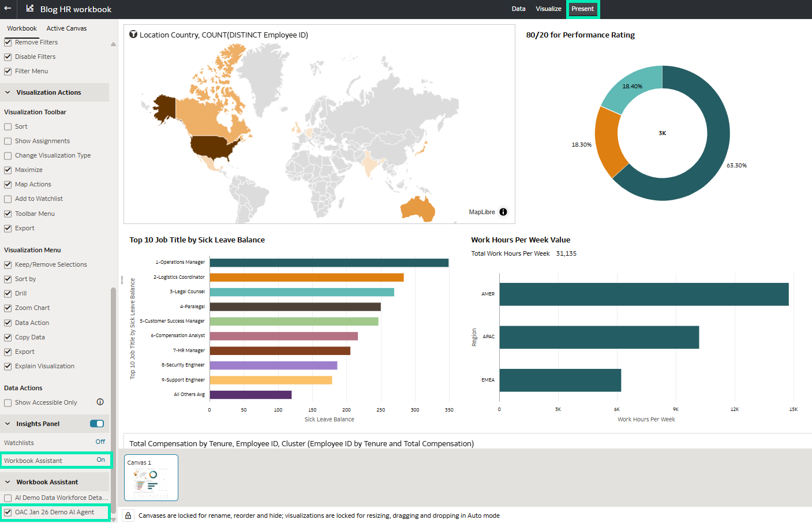The width and height of the screenshot is (812, 523).
Task: Enable the Sort checkbox in Visualization Toolbar
Action: [x=8, y=126]
